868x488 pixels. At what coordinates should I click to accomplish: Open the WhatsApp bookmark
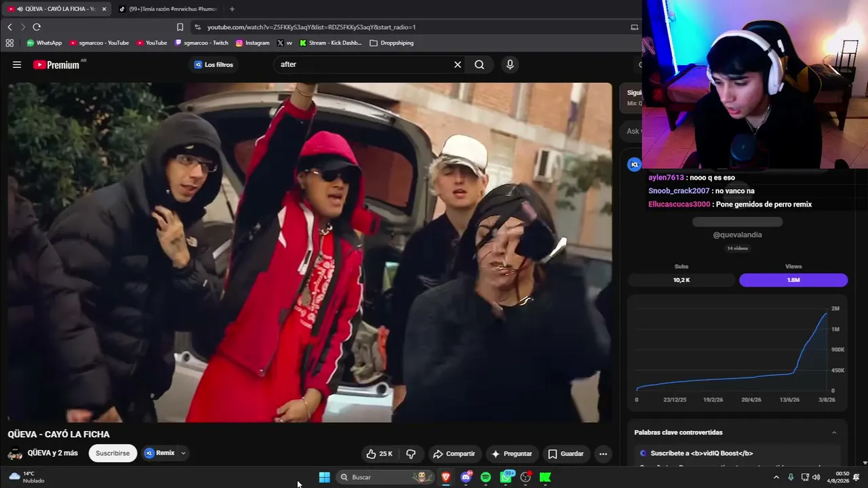pos(44,43)
